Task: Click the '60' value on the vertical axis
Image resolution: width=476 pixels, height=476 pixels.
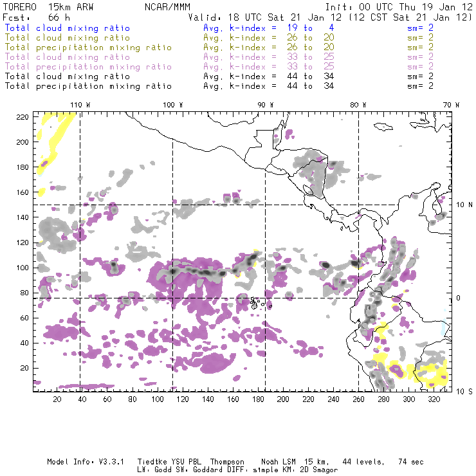Action: pyautogui.click(x=24, y=318)
